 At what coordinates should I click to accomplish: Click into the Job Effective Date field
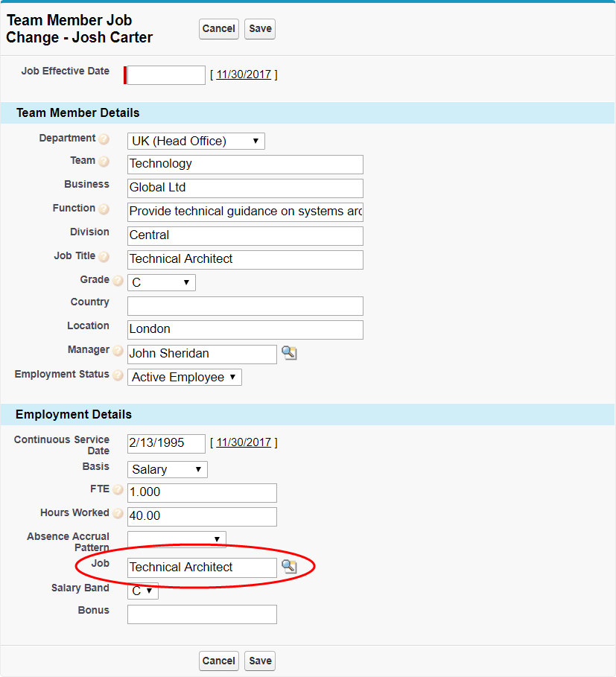point(166,75)
